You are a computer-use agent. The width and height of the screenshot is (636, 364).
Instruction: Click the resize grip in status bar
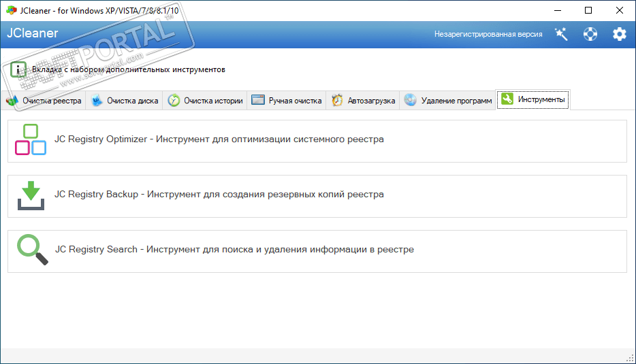tap(630, 358)
